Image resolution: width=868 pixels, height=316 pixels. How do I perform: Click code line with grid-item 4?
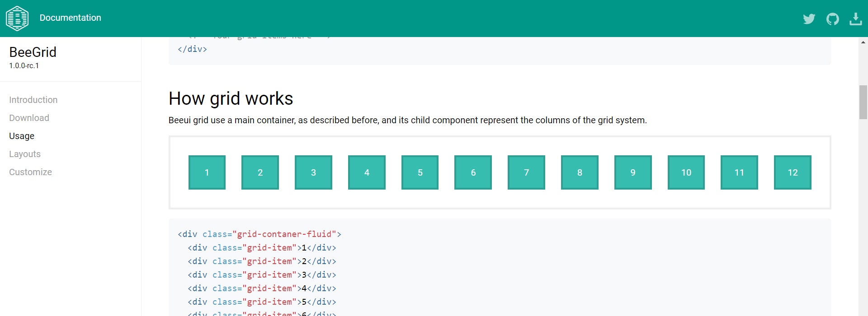[x=262, y=288]
